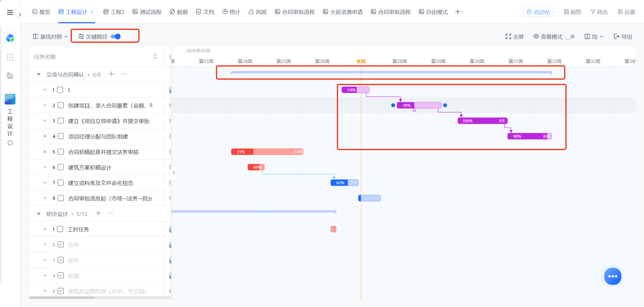Click the 导出 export button
This screenshot has width=644, height=307.
tap(623, 37)
